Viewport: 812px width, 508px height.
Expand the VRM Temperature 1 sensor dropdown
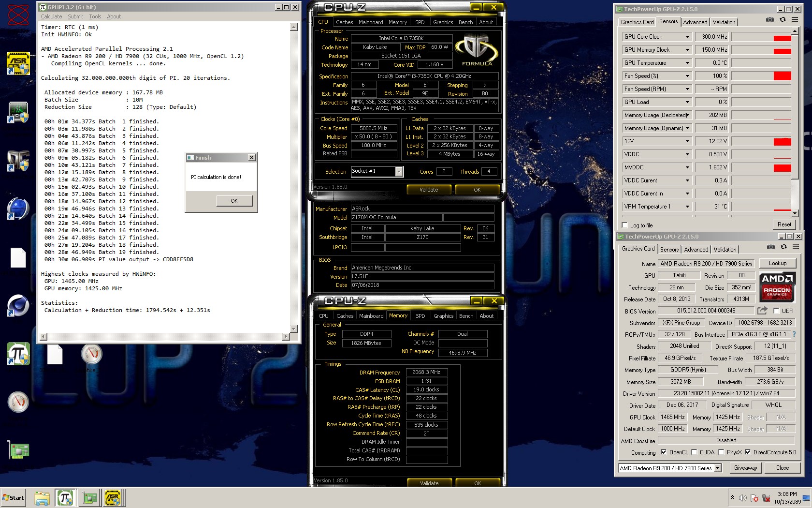pos(687,207)
